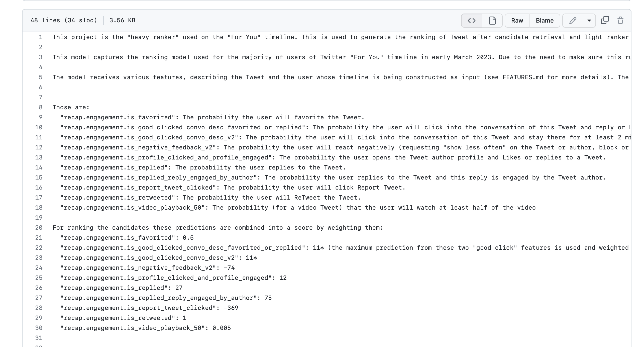Image resolution: width=644 pixels, height=347 pixels.
Task: Select line number 24
Action: pyautogui.click(x=39, y=268)
